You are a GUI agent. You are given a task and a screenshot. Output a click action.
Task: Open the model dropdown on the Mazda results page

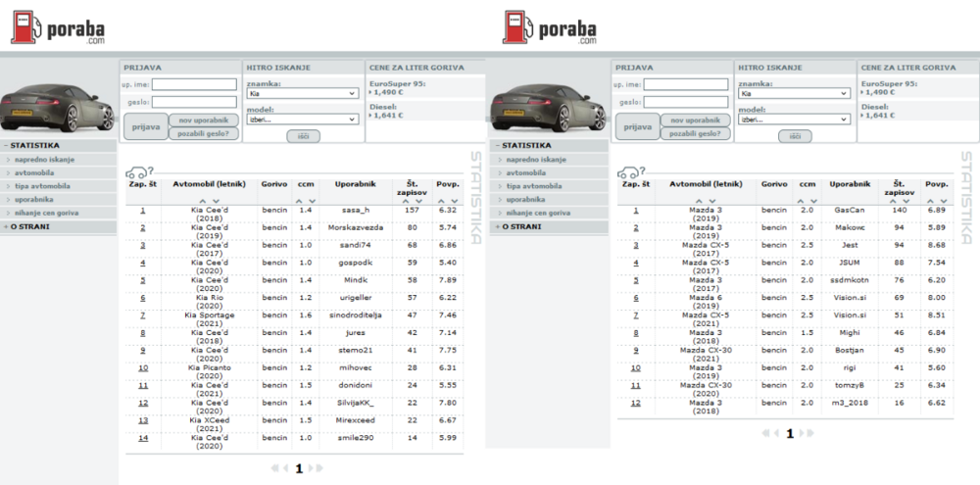click(795, 119)
